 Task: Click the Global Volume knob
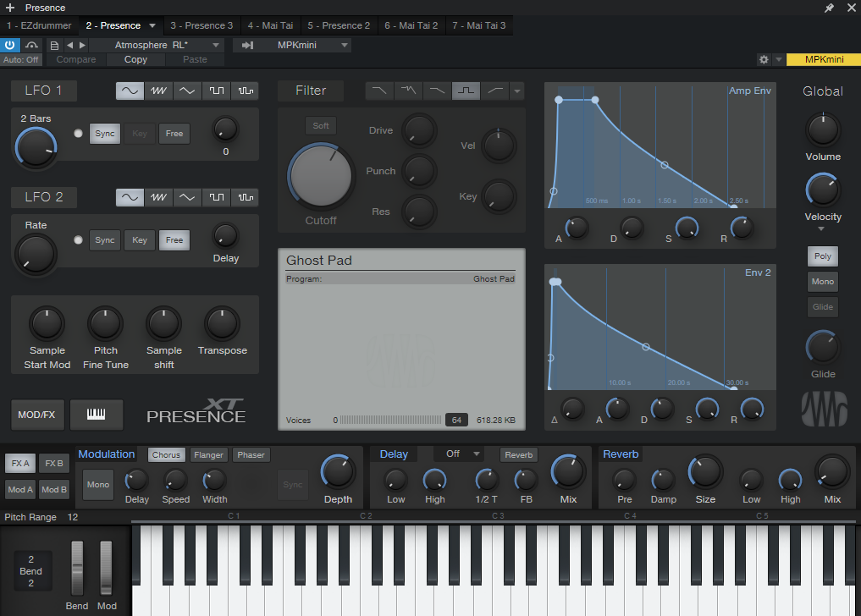point(823,130)
